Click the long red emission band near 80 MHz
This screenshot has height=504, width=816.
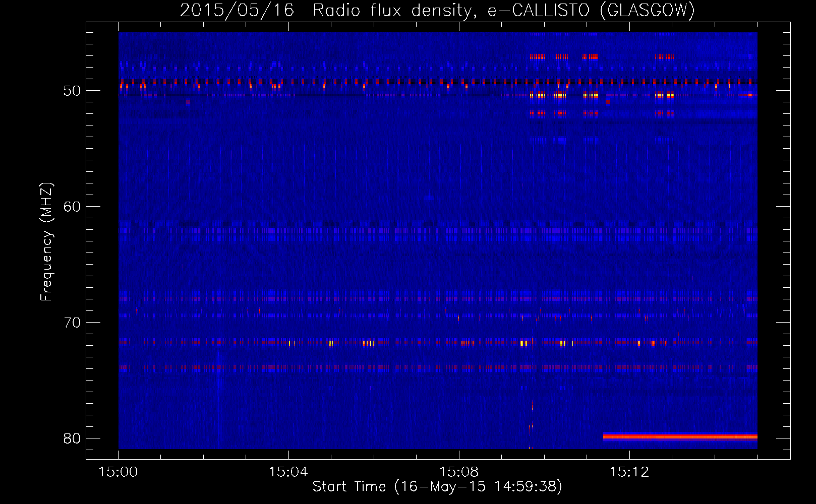coord(680,436)
